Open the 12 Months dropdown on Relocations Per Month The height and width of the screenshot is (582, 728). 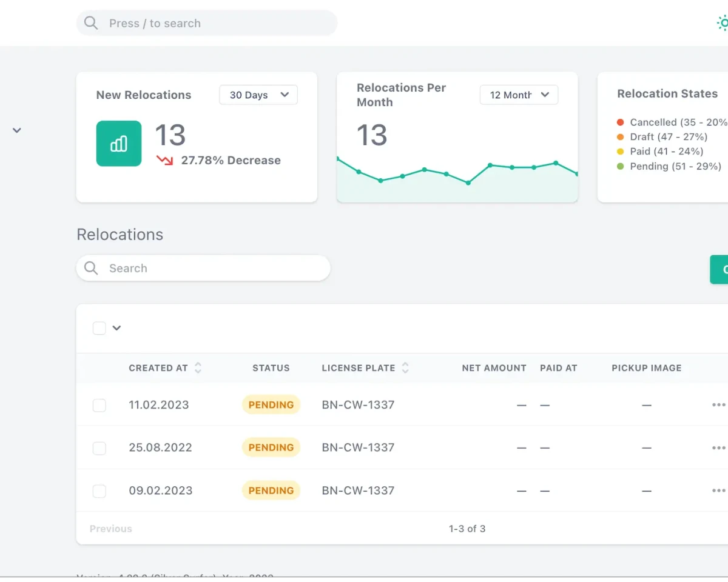point(519,95)
